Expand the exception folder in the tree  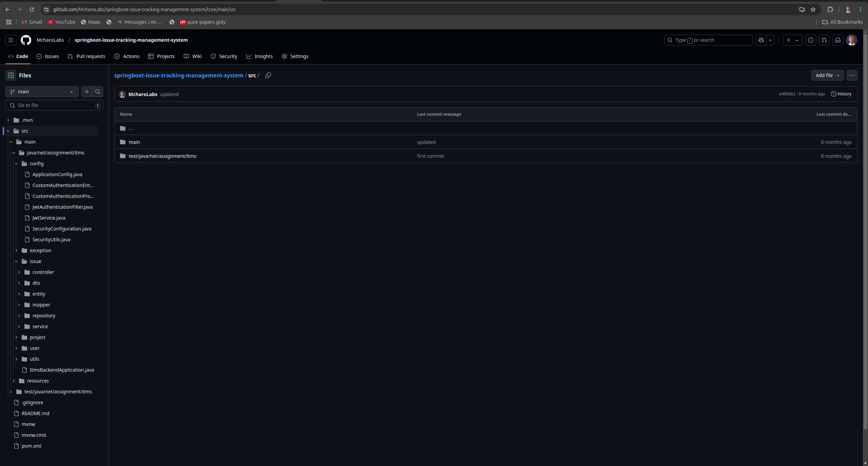tap(16, 250)
